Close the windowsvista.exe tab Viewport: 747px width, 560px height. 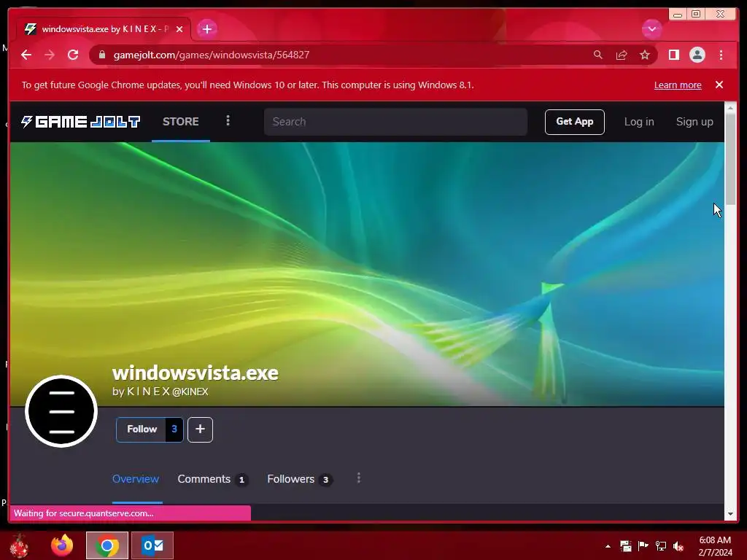click(179, 29)
